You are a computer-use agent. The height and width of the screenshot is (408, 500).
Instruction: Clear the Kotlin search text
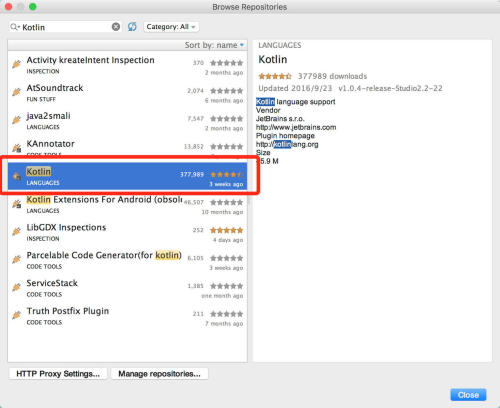pyautogui.click(x=116, y=27)
